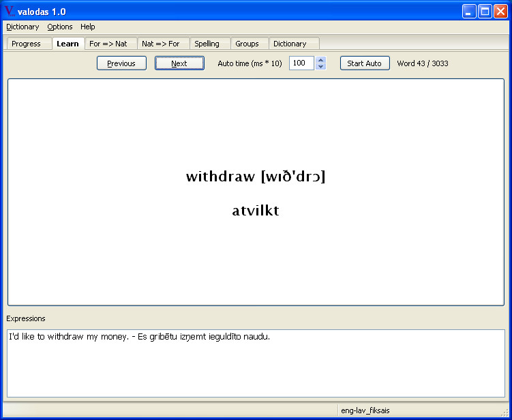
Task: Click the window resize grip in status bar
Action: (505, 412)
